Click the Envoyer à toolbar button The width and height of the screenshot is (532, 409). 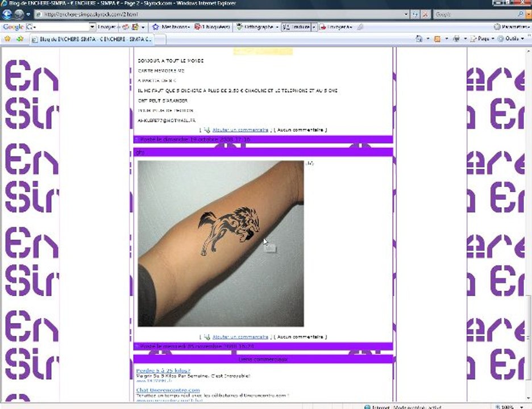pyautogui.click(x=336, y=27)
